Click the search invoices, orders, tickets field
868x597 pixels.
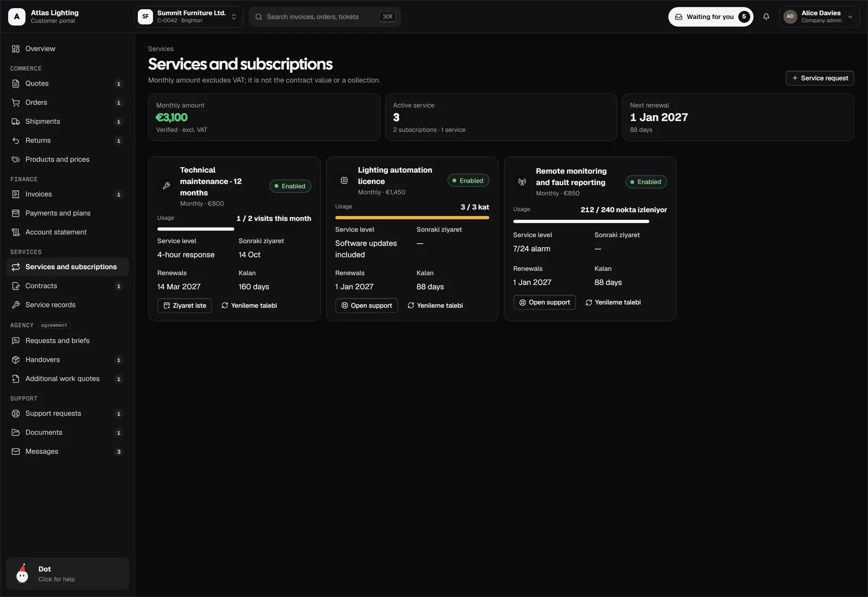(325, 17)
